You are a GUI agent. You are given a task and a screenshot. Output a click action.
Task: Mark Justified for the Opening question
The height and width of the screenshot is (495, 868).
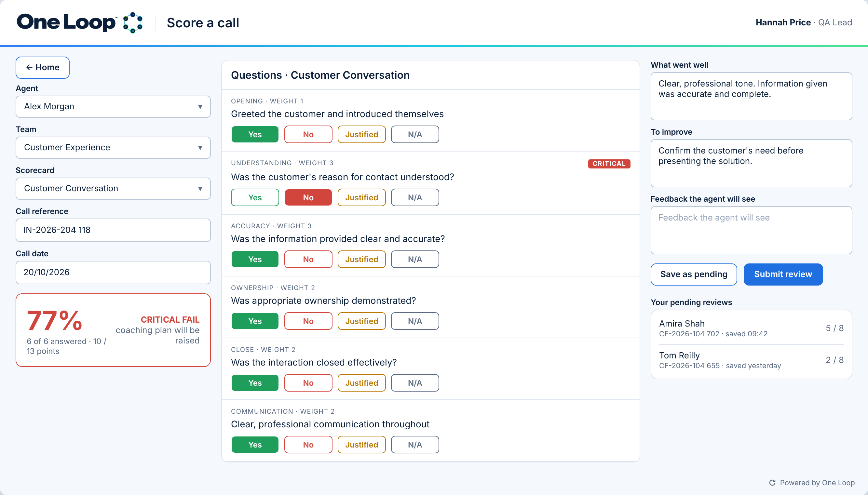[x=362, y=134]
